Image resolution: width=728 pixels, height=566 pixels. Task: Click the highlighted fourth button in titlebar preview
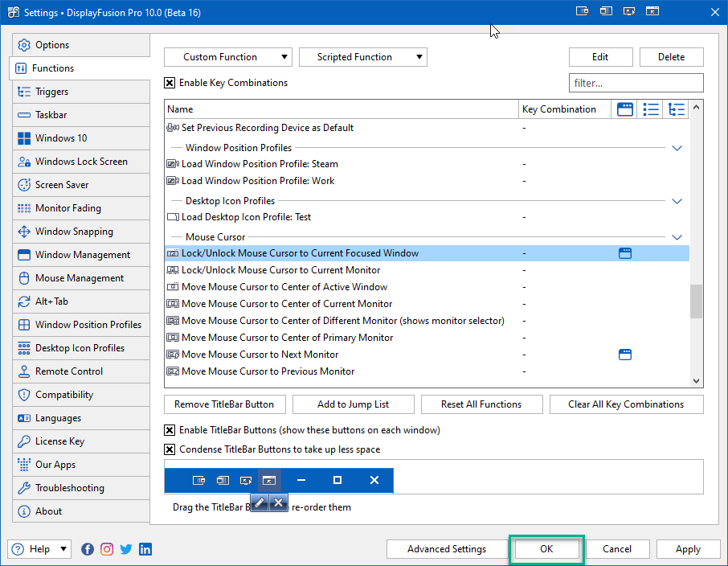click(269, 480)
